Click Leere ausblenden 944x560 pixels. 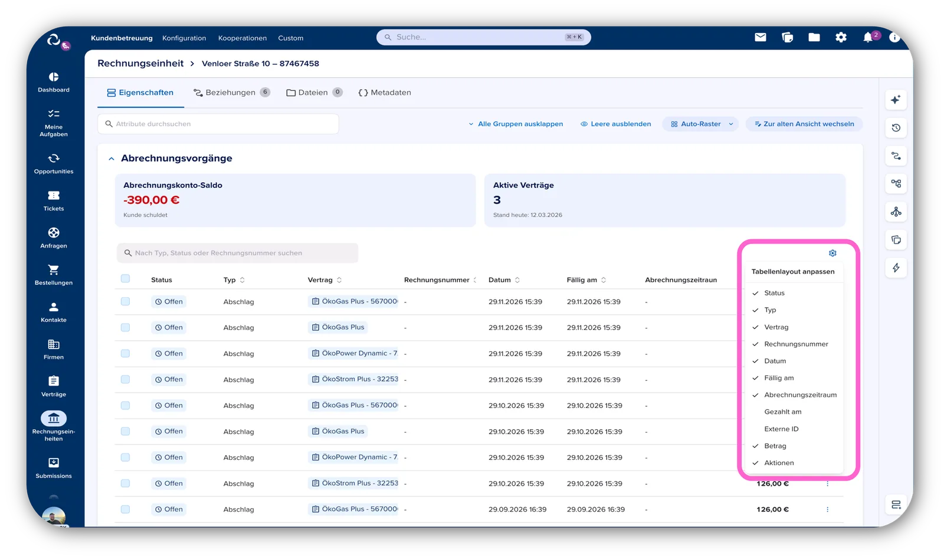point(616,124)
